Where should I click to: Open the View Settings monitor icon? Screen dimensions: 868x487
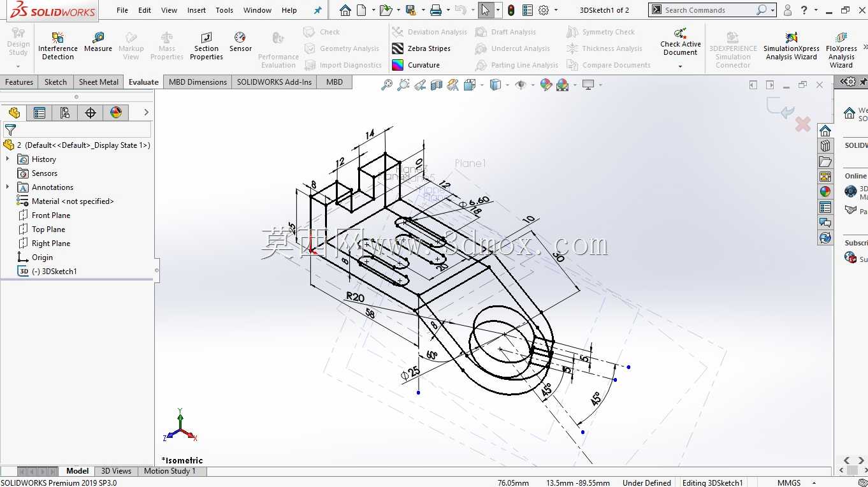click(588, 85)
